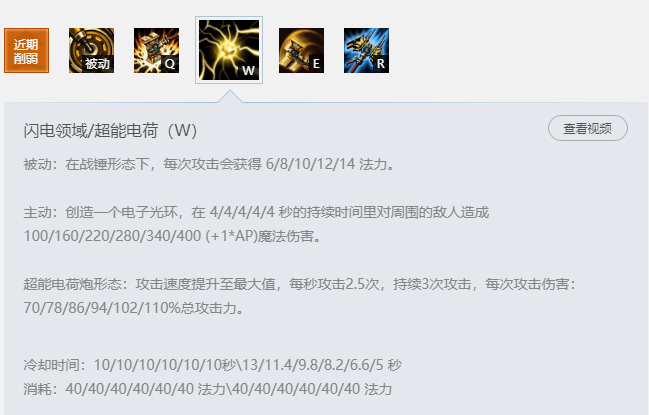Select the W lightning field skill icon
The height and width of the screenshot is (415, 649).
[x=229, y=50]
